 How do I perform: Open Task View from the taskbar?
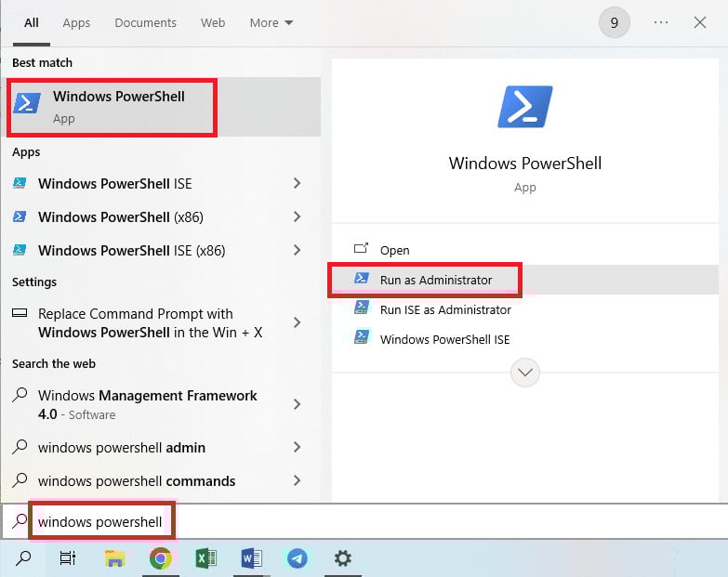[68, 558]
